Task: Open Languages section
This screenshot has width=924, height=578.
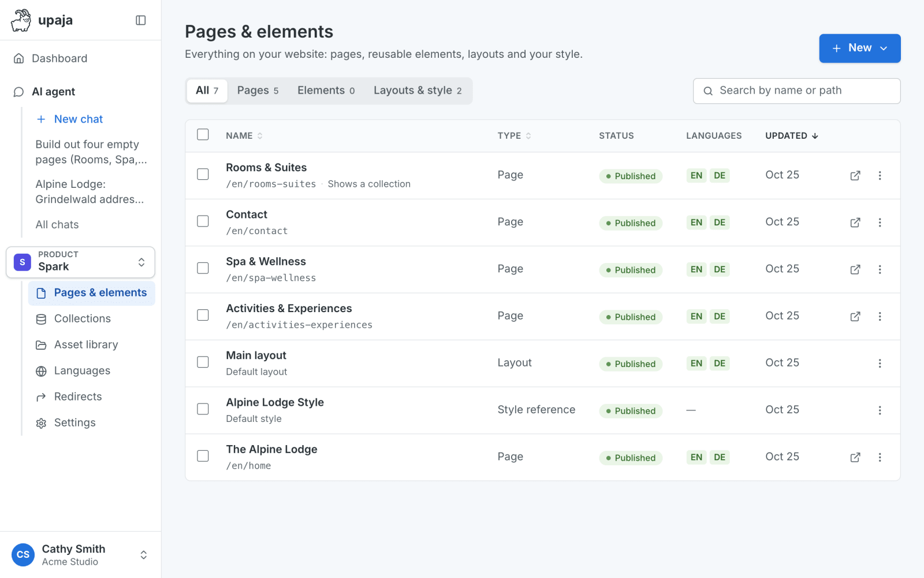Action: [x=91, y=370]
